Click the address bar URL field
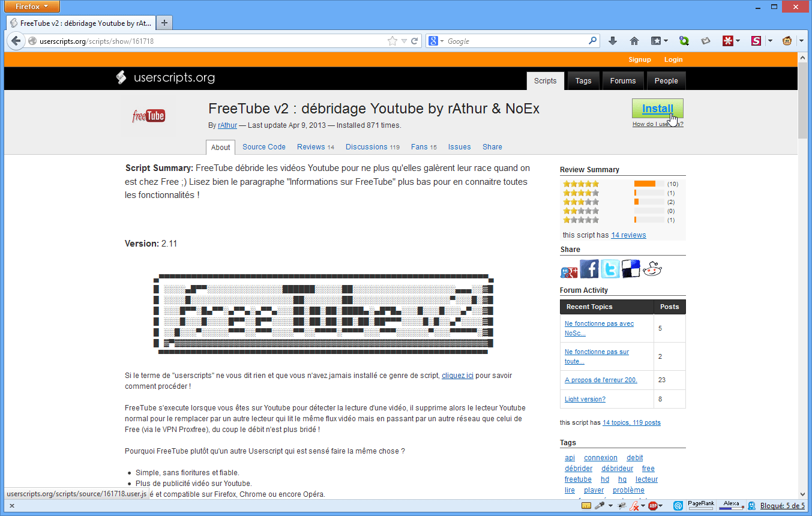This screenshot has width=812, height=516. click(x=212, y=41)
